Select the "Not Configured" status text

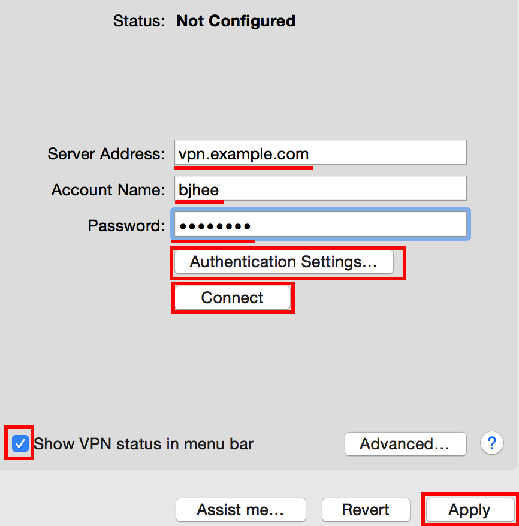[236, 21]
